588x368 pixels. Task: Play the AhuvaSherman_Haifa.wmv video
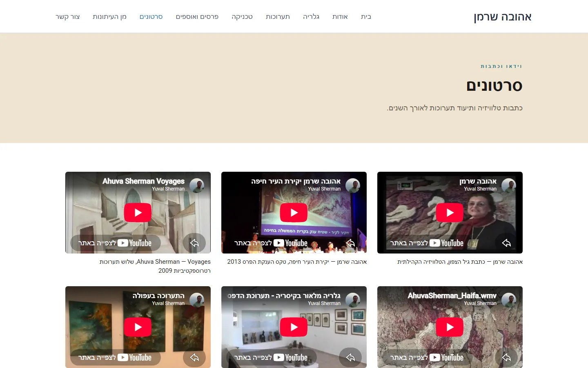(x=450, y=327)
